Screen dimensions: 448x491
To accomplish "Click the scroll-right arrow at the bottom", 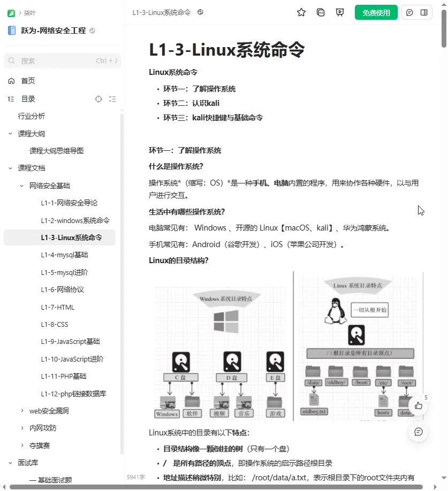I will 435,487.
